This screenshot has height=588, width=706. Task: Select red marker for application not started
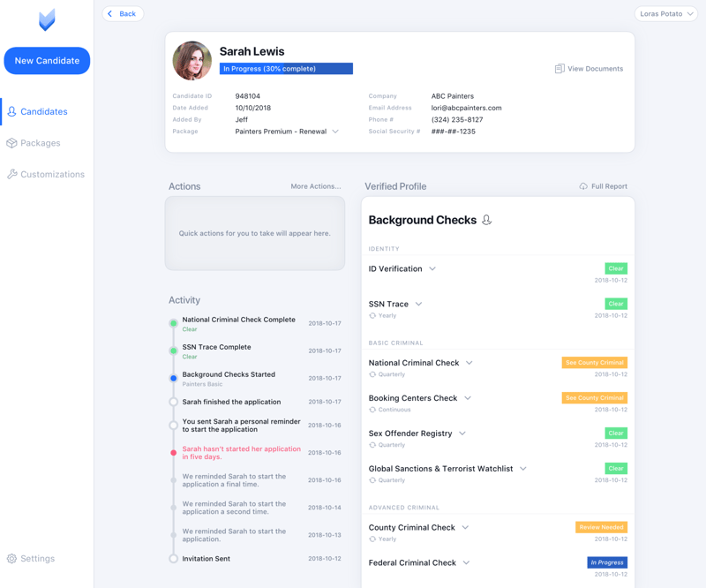(173, 452)
